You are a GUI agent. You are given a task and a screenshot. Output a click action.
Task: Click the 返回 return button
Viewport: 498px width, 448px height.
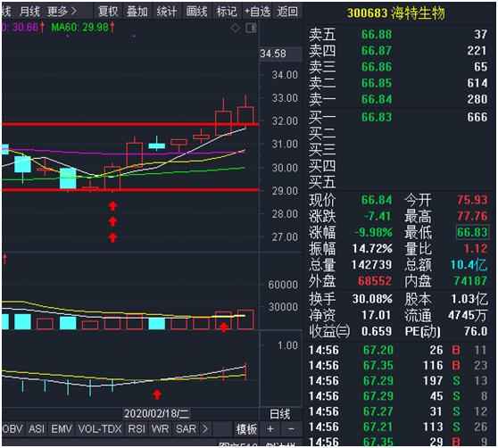point(287,12)
